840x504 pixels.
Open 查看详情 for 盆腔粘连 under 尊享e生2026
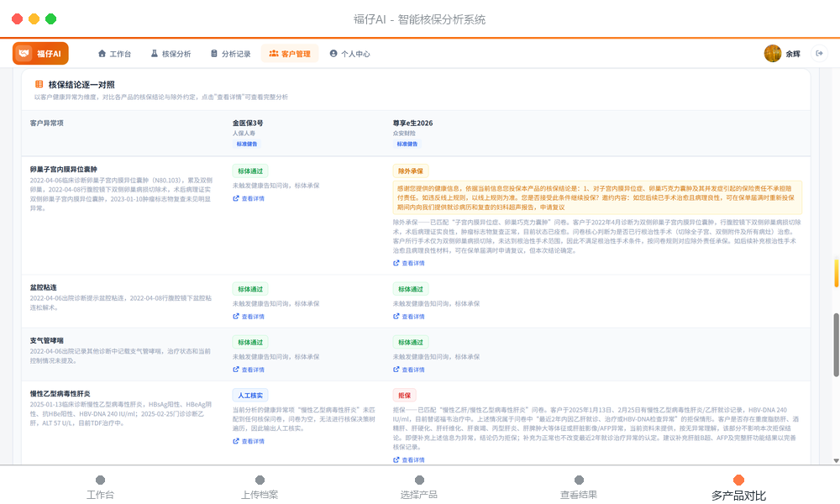point(409,317)
